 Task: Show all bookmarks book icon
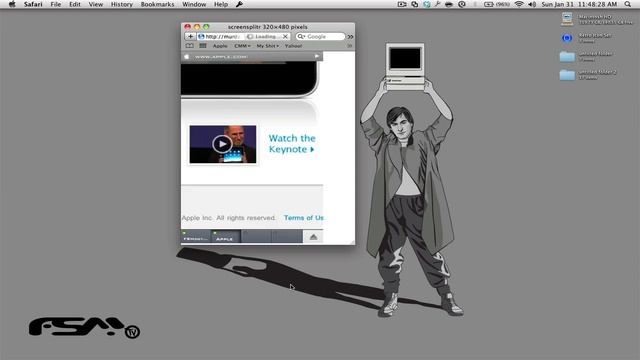189,46
